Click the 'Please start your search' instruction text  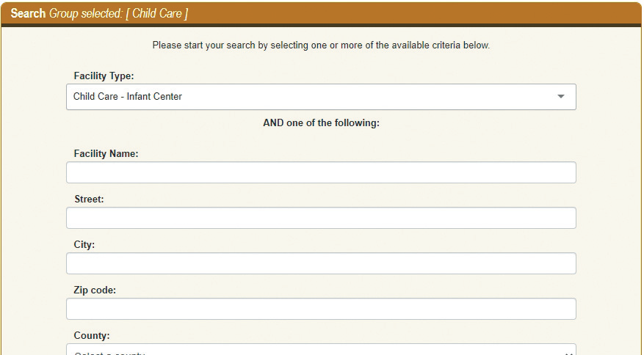(x=321, y=45)
